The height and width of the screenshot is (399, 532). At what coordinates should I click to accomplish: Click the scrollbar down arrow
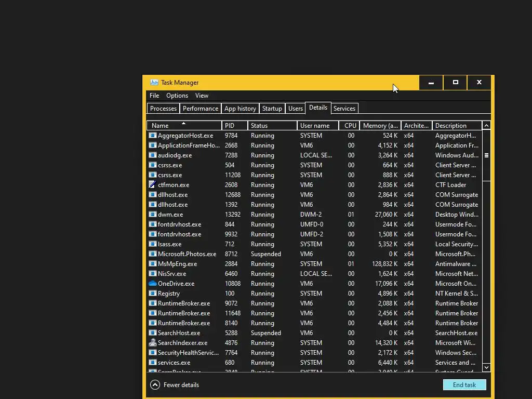(x=486, y=367)
